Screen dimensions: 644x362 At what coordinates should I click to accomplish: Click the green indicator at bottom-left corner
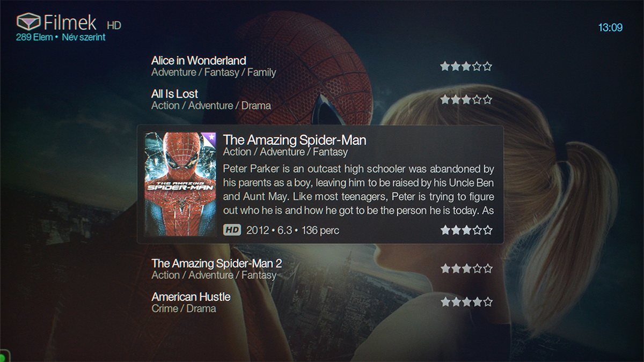[x=2, y=357]
